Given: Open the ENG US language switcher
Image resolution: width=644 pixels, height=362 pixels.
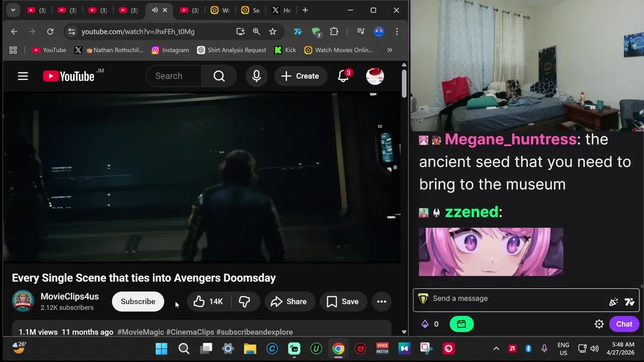Looking at the screenshot, I should click(563, 348).
